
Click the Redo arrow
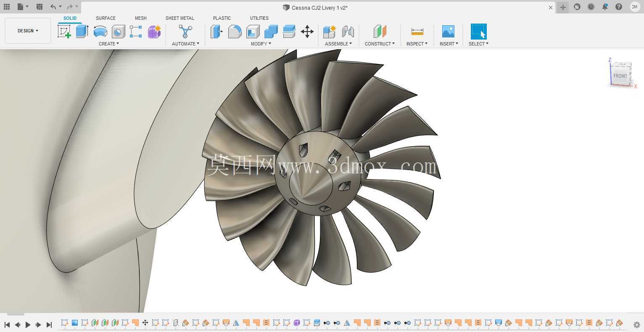70,7
